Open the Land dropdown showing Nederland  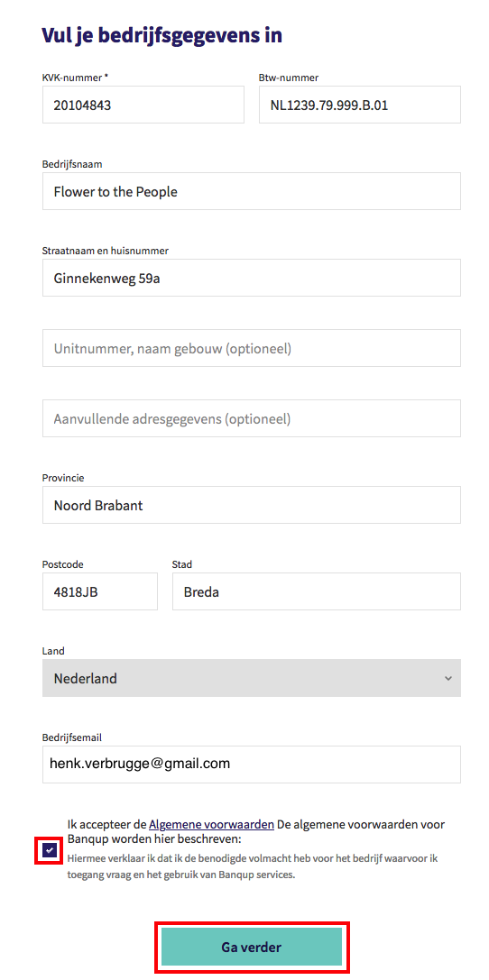pyautogui.click(x=252, y=678)
